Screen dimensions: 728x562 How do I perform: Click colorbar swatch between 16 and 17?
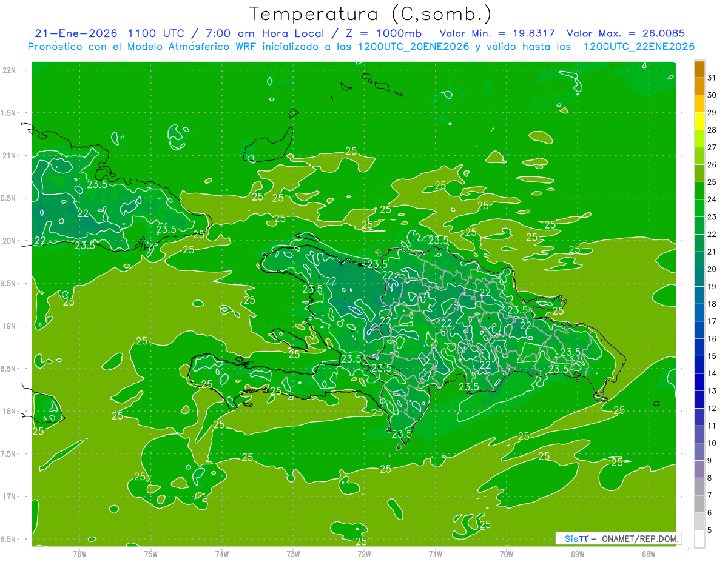click(x=699, y=330)
